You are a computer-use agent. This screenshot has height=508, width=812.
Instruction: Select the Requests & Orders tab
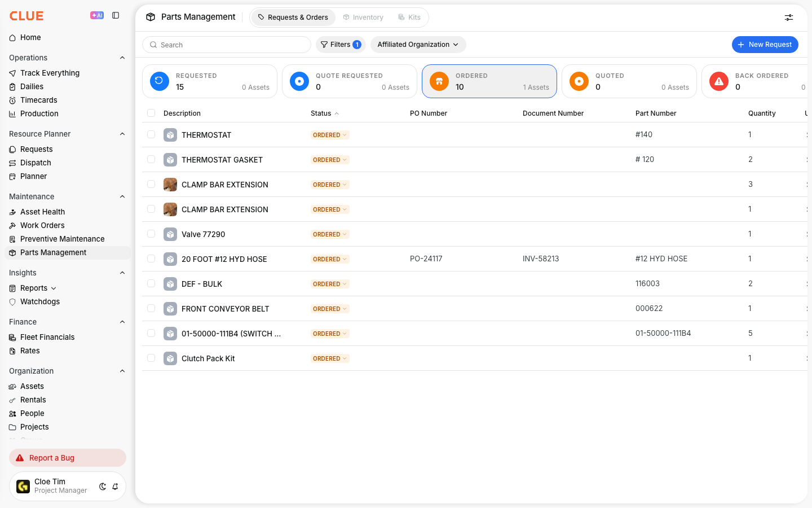[x=293, y=17]
